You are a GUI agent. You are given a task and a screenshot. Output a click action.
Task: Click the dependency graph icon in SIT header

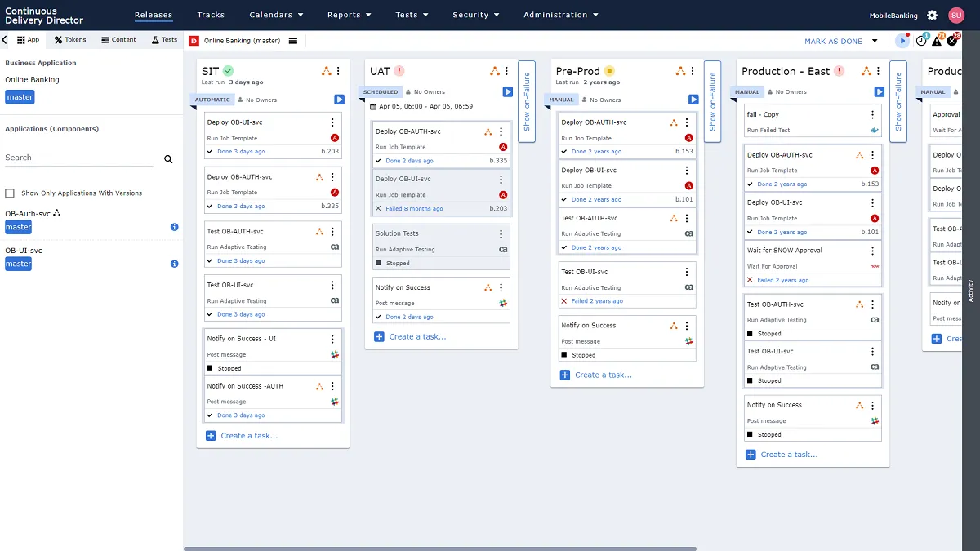click(327, 72)
